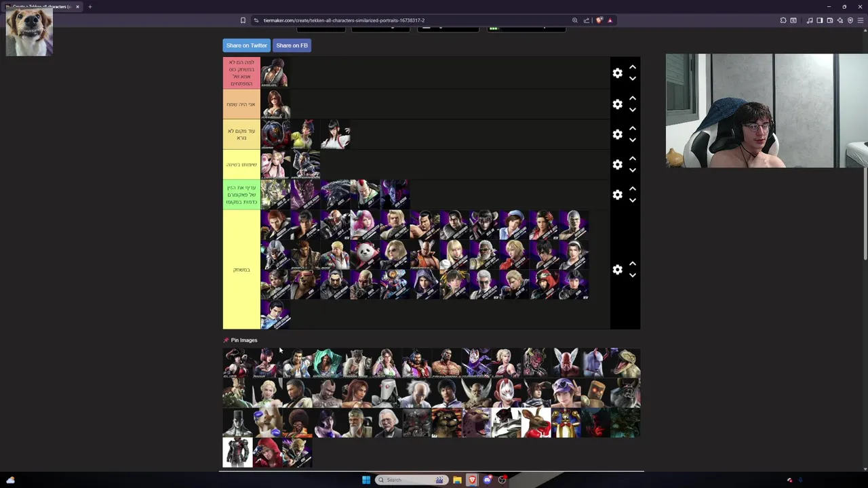Open settings gear for the orange second tier
Screen dimensions: 868x488
point(617,104)
